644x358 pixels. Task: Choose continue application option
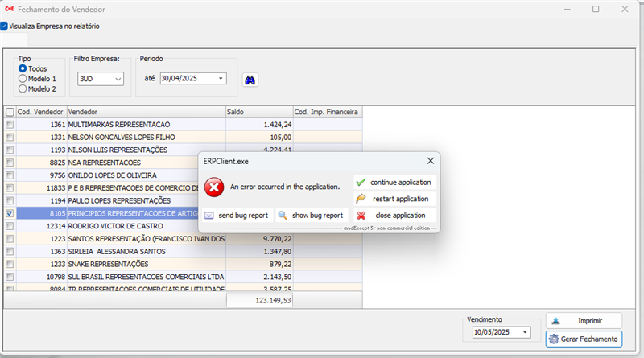[x=395, y=183]
